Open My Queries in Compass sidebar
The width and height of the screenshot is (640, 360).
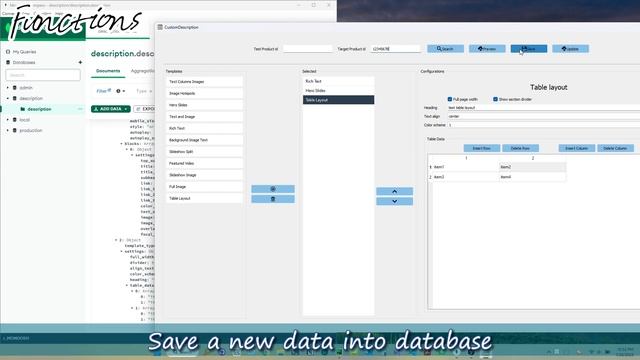coord(24,52)
